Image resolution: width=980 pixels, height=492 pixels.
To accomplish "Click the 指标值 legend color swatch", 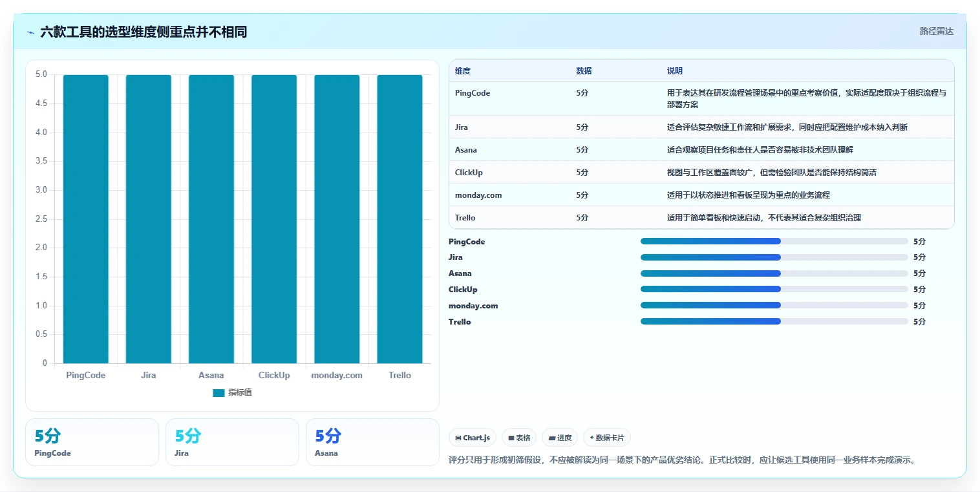I will coord(218,392).
